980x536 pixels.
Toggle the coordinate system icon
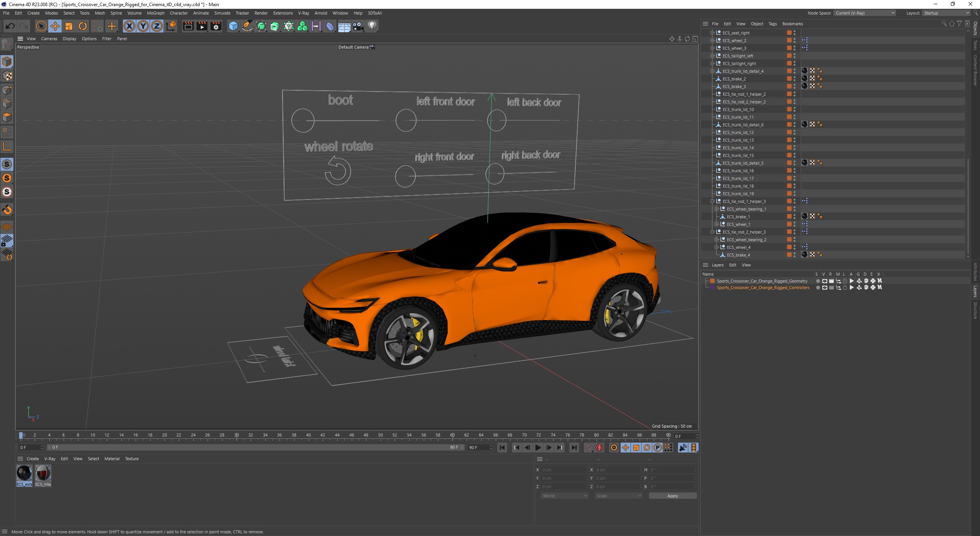point(171,26)
